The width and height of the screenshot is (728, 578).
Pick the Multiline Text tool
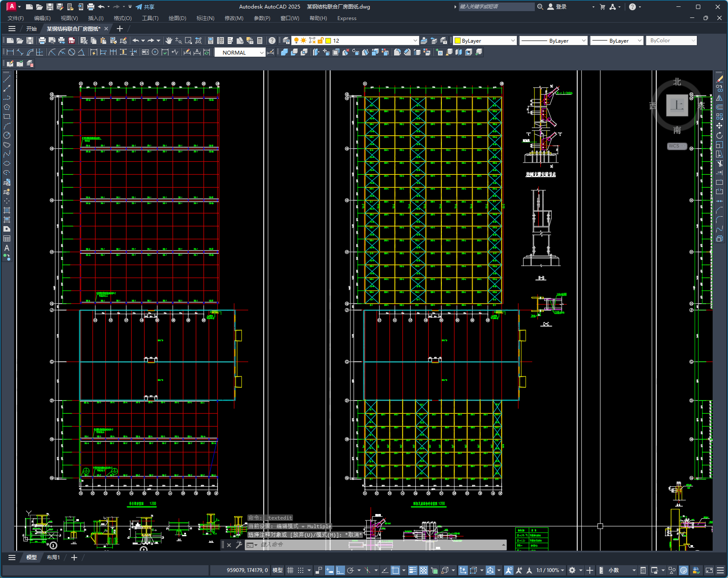click(7, 248)
